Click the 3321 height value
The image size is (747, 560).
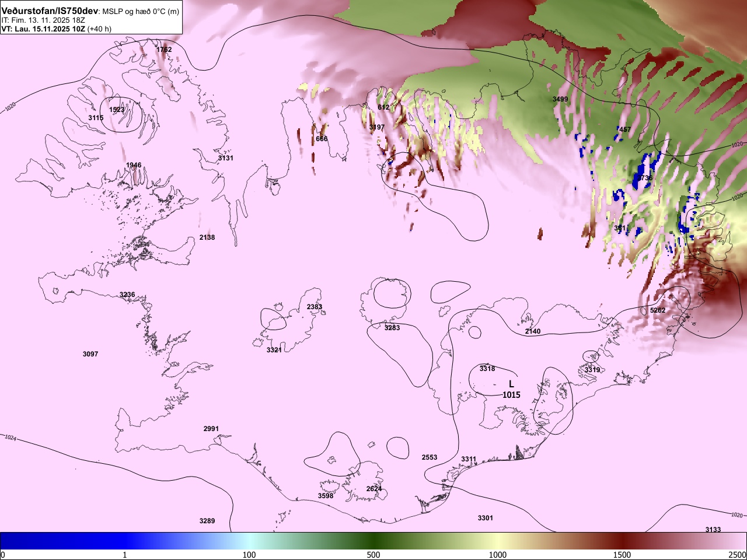pyautogui.click(x=274, y=350)
